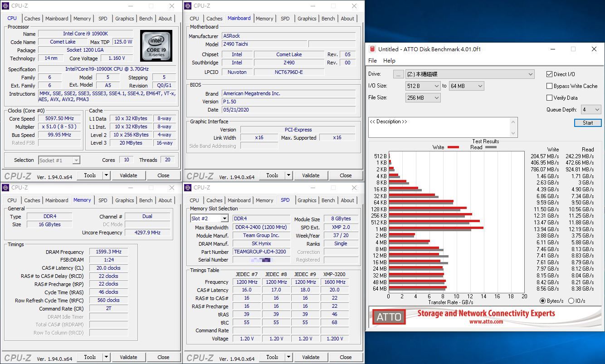Open Mainboard tab in the SPD window
605x364 pixels.
coord(239,200)
